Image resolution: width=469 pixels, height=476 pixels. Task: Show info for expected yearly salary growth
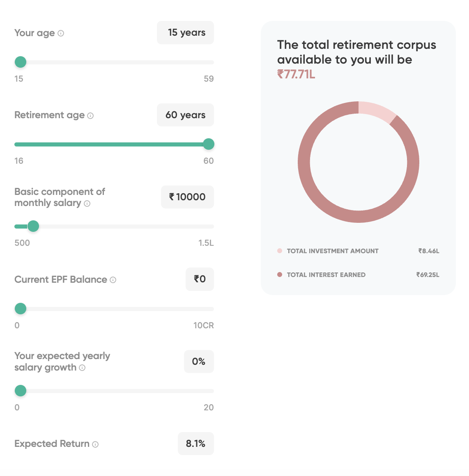click(x=82, y=368)
